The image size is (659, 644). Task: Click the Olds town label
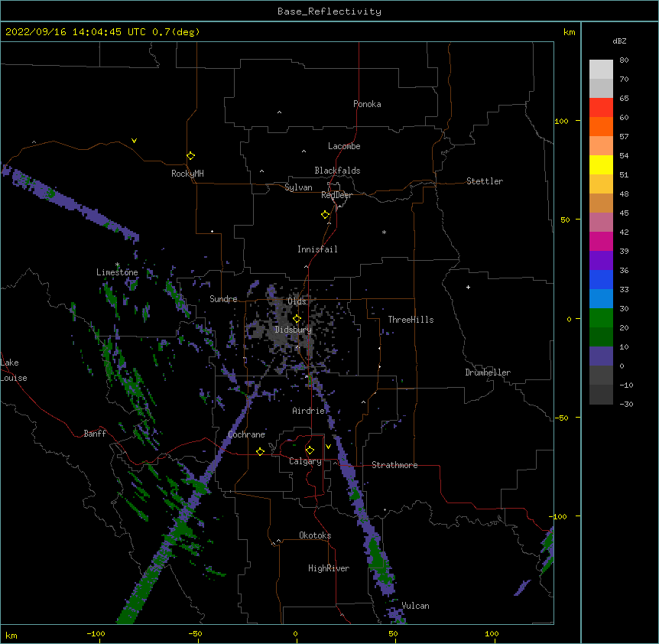297,301
